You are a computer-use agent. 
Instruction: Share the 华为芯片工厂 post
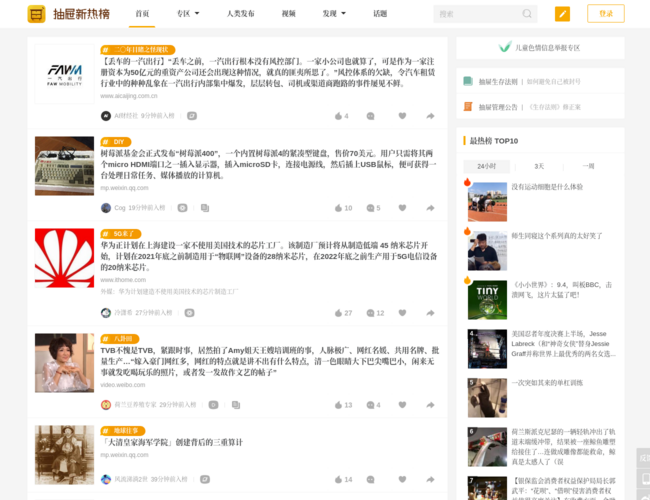pyautogui.click(x=430, y=313)
